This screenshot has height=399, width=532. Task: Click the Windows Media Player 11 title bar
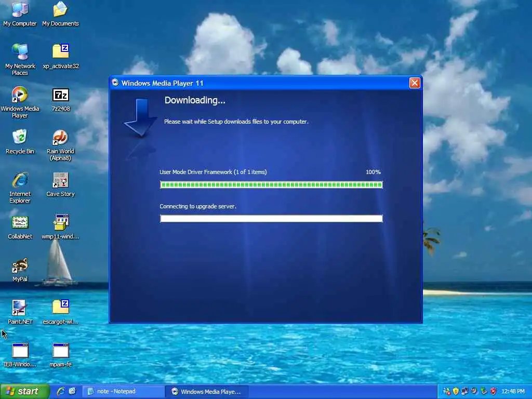265,83
